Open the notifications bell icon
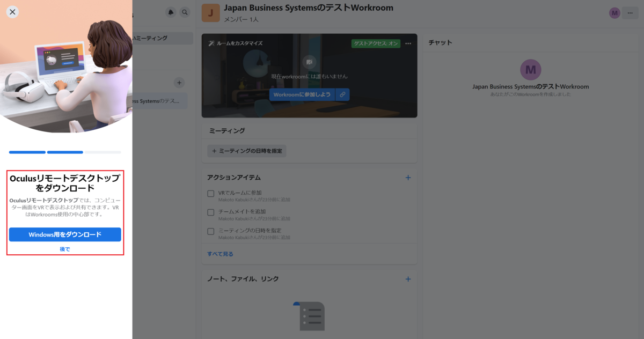The image size is (644, 339). tap(171, 11)
